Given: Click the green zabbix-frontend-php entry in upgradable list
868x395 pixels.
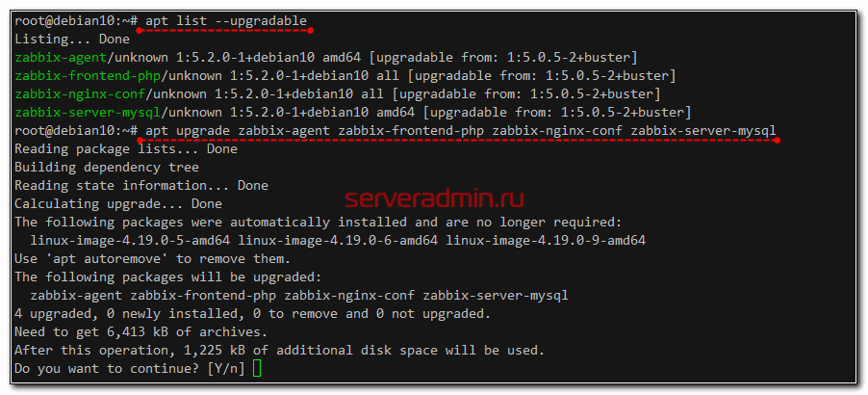Looking at the screenshot, I should click(88, 76).
